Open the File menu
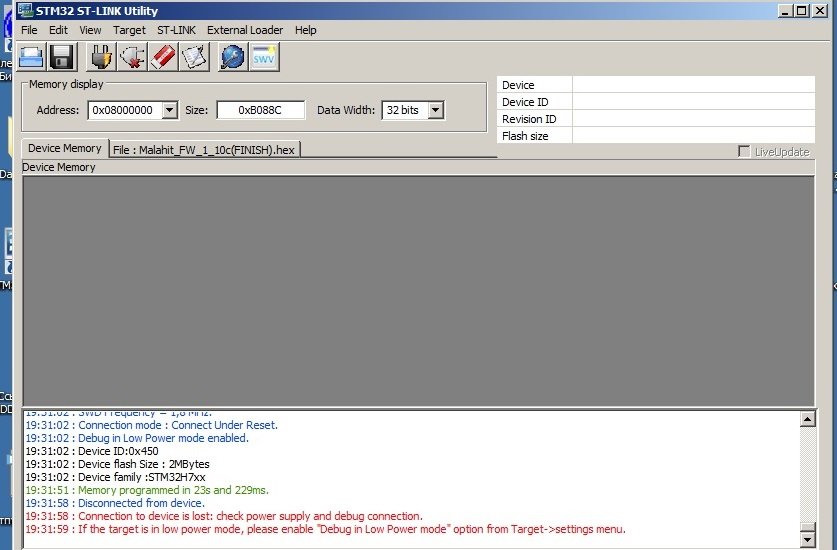Screen dimensions: 837x550 [x=29, y=30]
